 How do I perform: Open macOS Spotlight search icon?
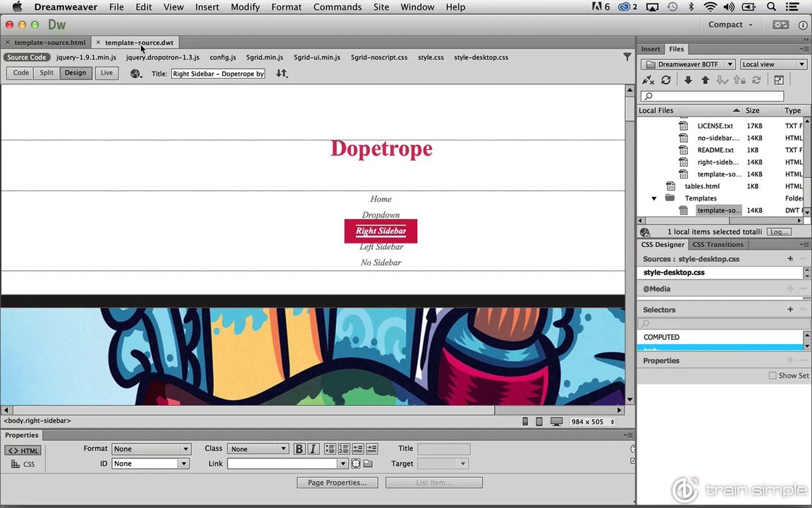click(771, 7)
